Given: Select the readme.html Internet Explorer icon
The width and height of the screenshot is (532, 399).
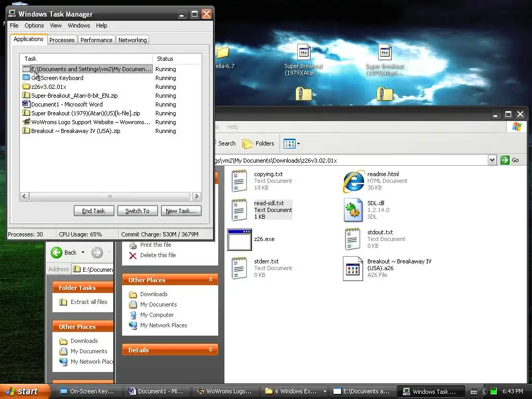Looking at the screenshot, I should pos(353,181).
